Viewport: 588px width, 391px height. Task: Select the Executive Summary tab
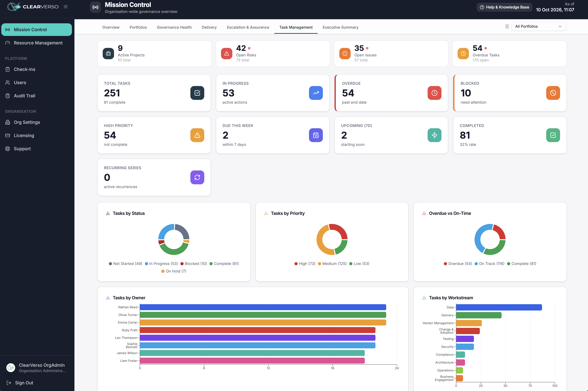[x=341, y=27]
